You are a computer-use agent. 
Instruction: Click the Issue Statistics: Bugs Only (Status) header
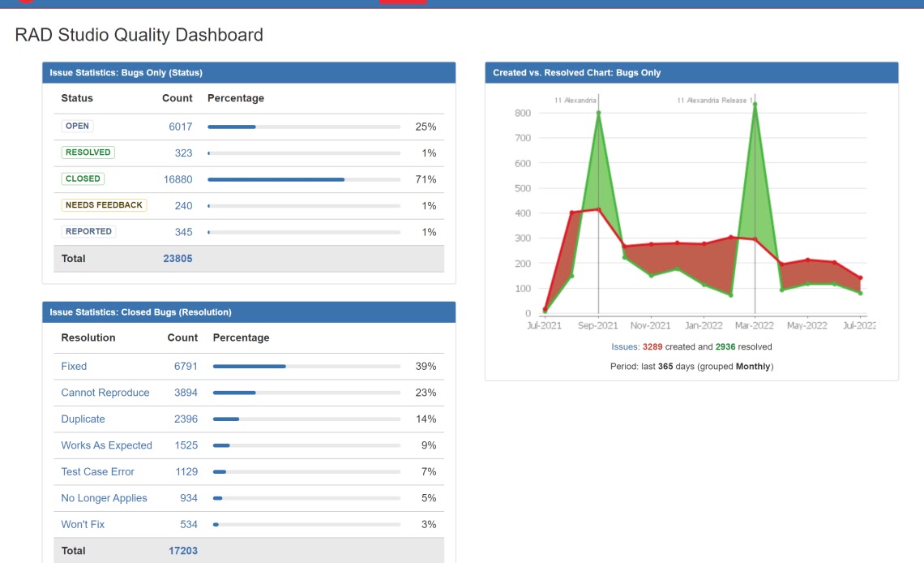point(249,72)
